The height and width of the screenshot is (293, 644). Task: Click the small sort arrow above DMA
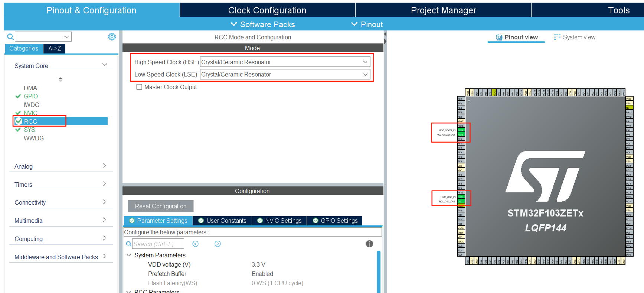pyautogui.click(x=61, y=79)
